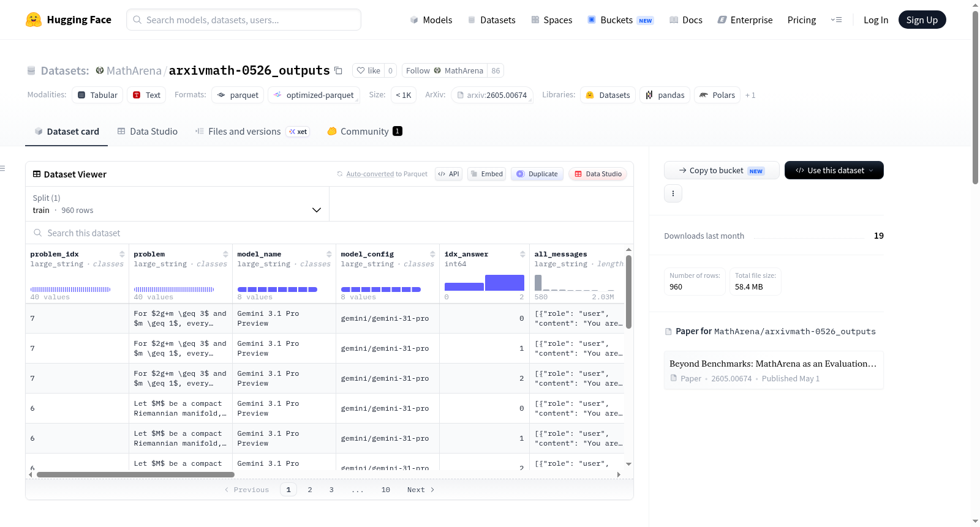980x527 pixels.
Task: Open the Use this dataset dropdown
Action: click(x=834, y=170)
